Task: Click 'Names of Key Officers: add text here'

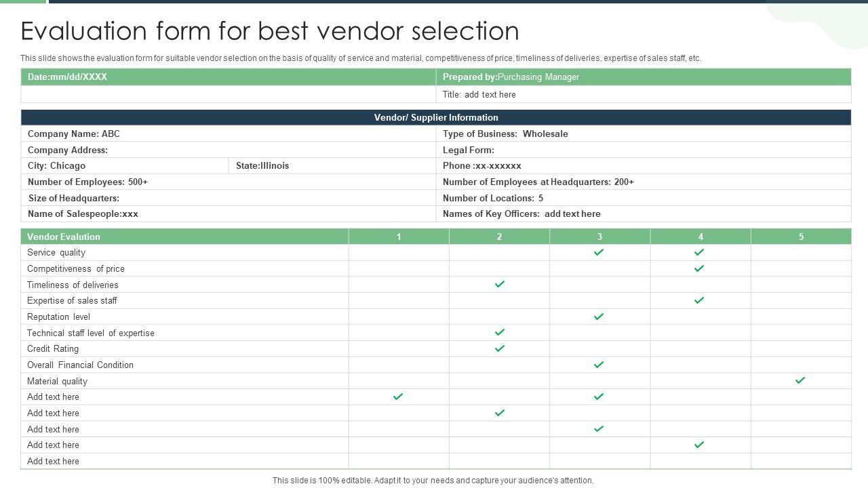Action: point(644,213)
